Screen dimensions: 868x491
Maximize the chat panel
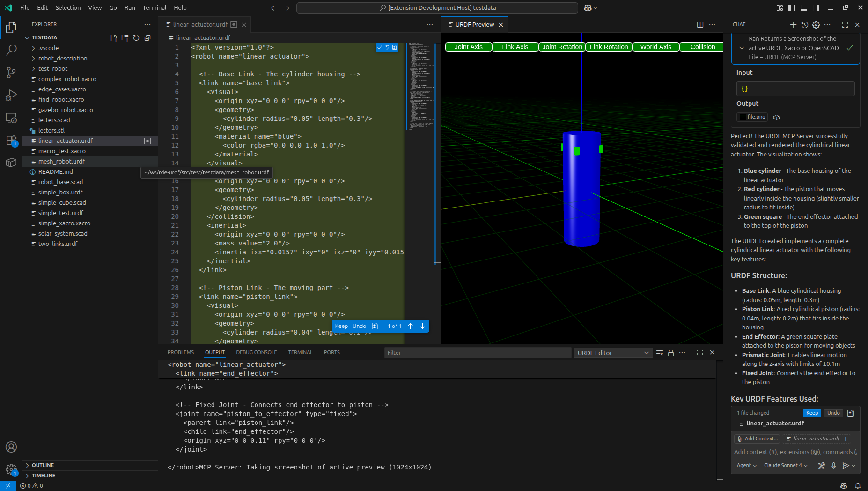[x=845, y=25]
